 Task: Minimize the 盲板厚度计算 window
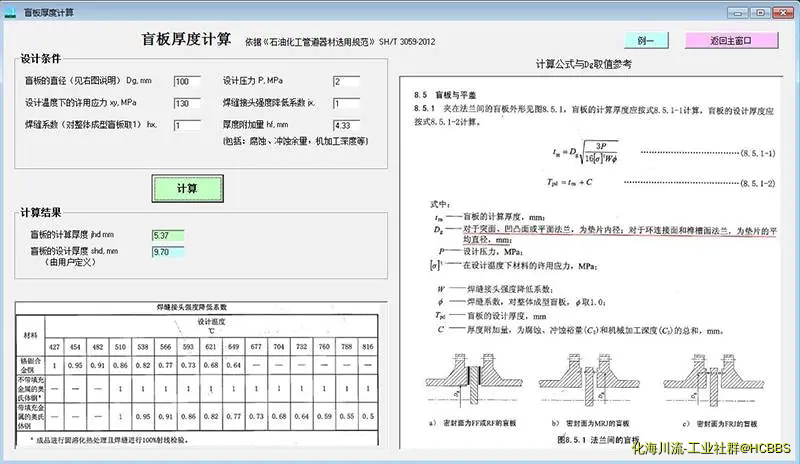point(738,13)
